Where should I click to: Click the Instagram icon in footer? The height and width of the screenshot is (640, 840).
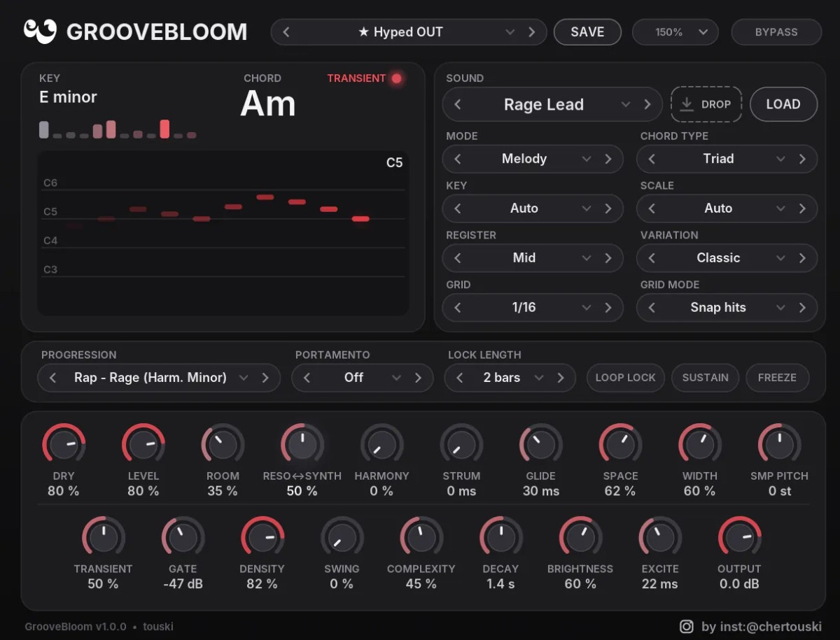pos(687,627)
